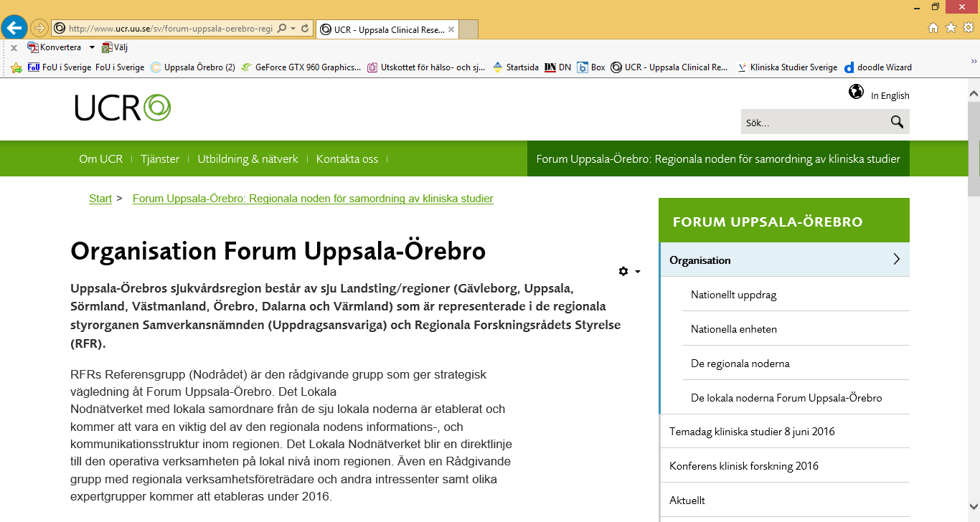Click the browser Back arrow button
The height and width of the screenshot is (522, 980).
point(14,28)
